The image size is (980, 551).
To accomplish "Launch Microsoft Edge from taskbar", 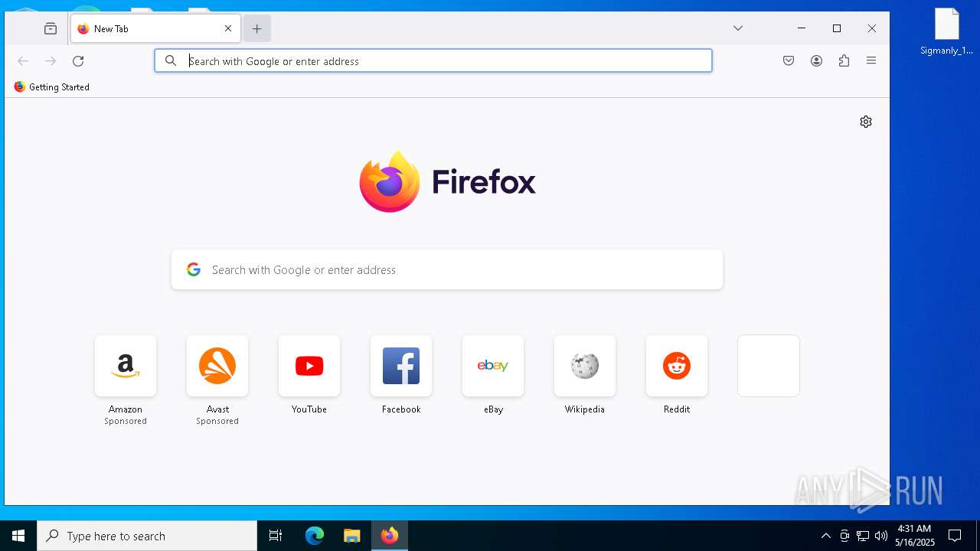I will point(315,536).
